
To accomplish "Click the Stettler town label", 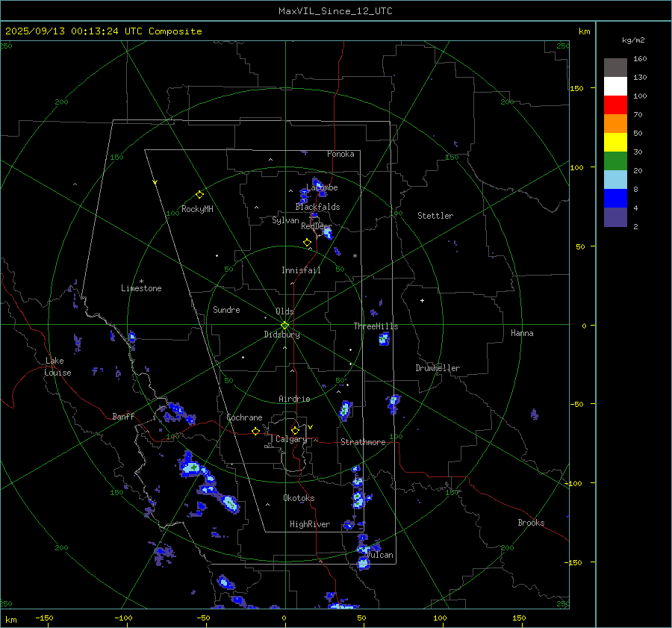I will 435,216.
